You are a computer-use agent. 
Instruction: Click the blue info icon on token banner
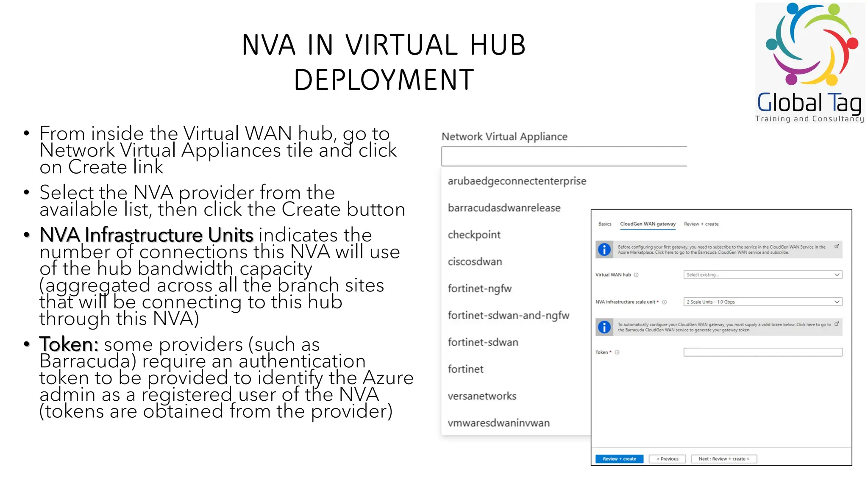[604, 327]
